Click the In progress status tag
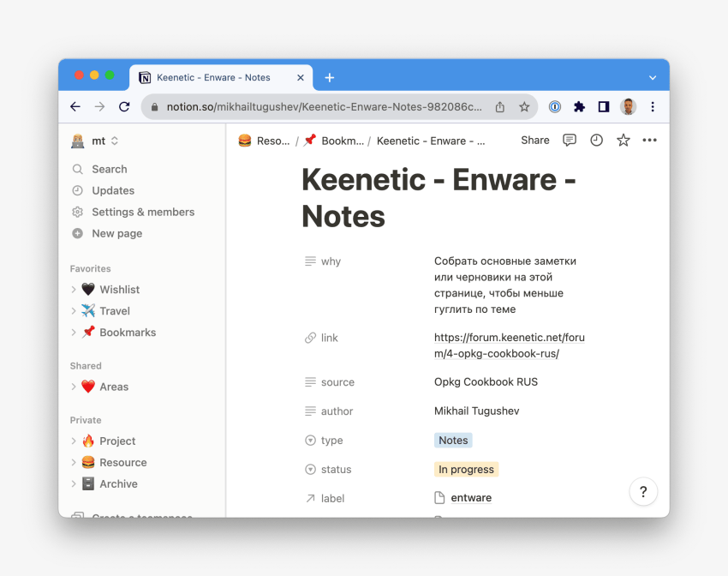The height and width of the screenshot is (576, 728). pos(466,469)
